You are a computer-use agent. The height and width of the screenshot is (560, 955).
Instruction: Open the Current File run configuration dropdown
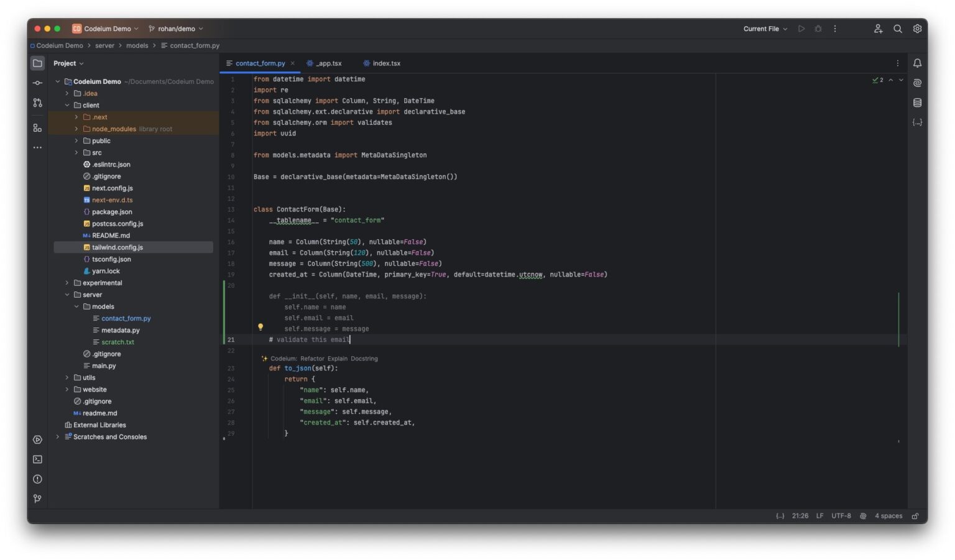tap(764, 29)
